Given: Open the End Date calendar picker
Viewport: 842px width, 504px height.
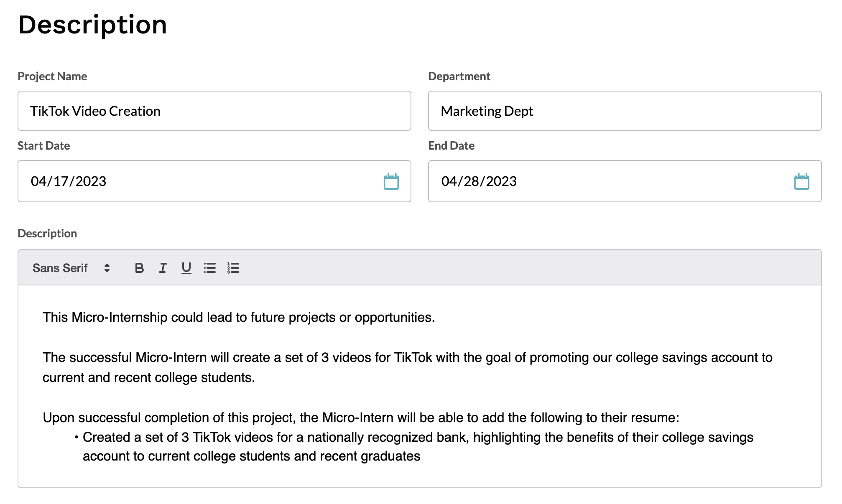Looking at the screenshot, I should click(802, 181).
